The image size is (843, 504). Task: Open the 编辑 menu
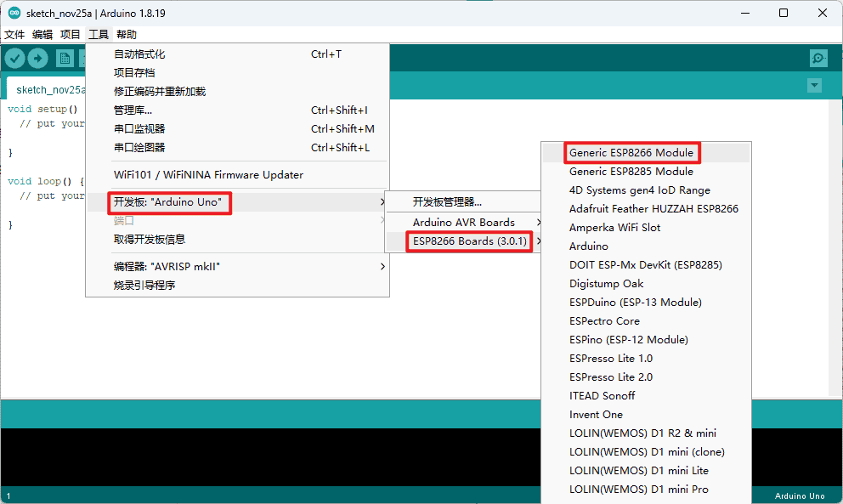tap(42, 35)
